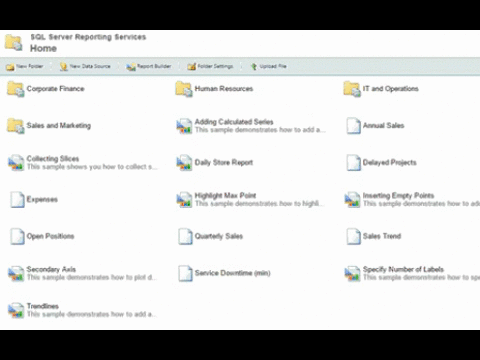The height and width of the screenshot is (360, 480).
Task: Click the Service Downtime (min) report icon
Action: (185, 274)
